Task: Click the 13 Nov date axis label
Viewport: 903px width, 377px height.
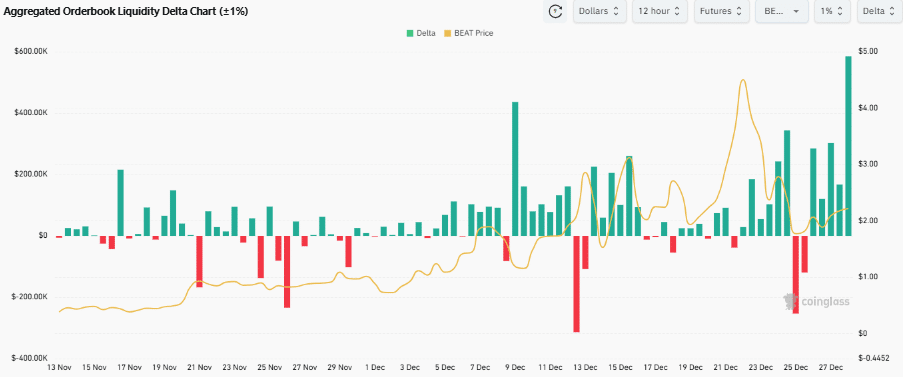Action: pos(59,367)
